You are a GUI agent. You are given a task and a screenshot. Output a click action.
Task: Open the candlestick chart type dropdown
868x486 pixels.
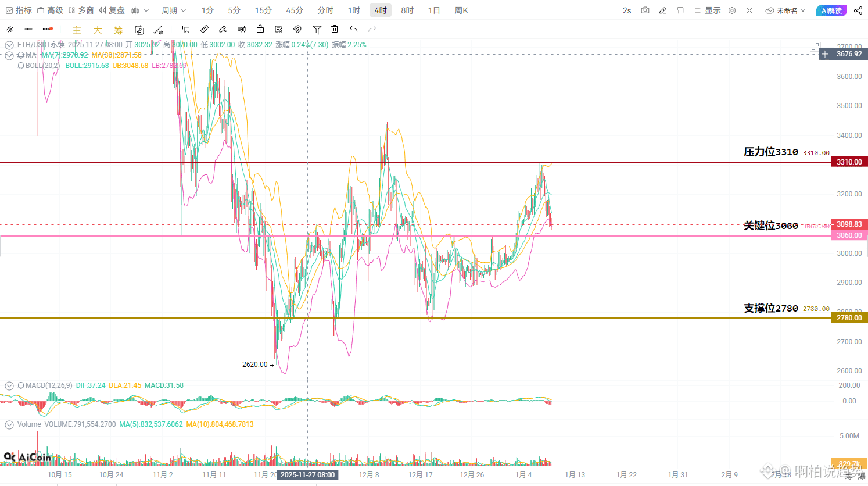coord(140,10)
